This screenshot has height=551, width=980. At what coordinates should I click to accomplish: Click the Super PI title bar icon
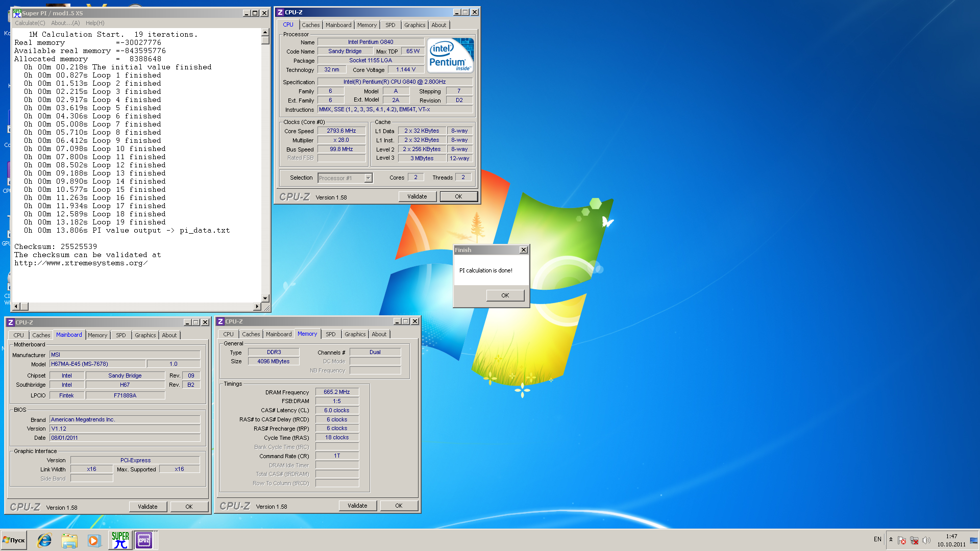pos(17,13)
